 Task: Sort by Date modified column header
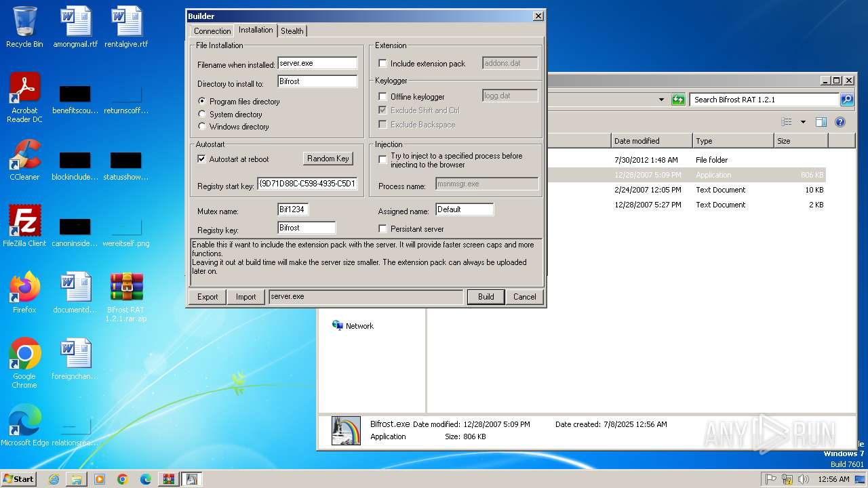tap(652, 141)
